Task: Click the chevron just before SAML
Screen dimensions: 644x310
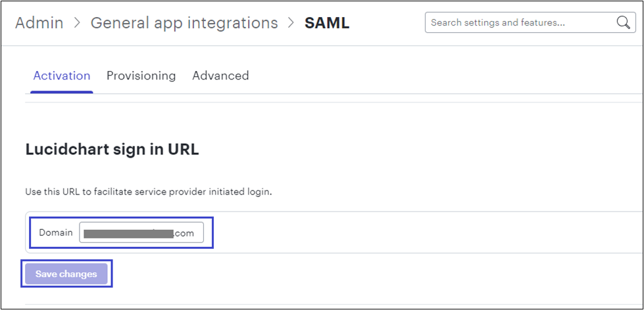Action: [291, 24]
